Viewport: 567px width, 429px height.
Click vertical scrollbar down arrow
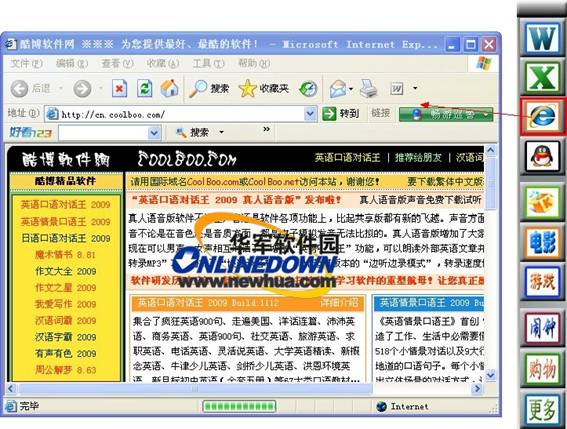click(x=490, y=375)
